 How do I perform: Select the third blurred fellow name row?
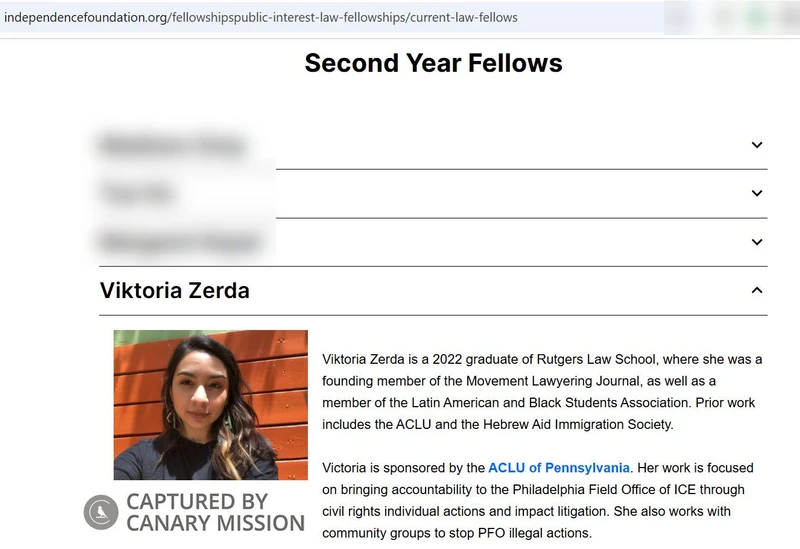[x=433, y=242]
